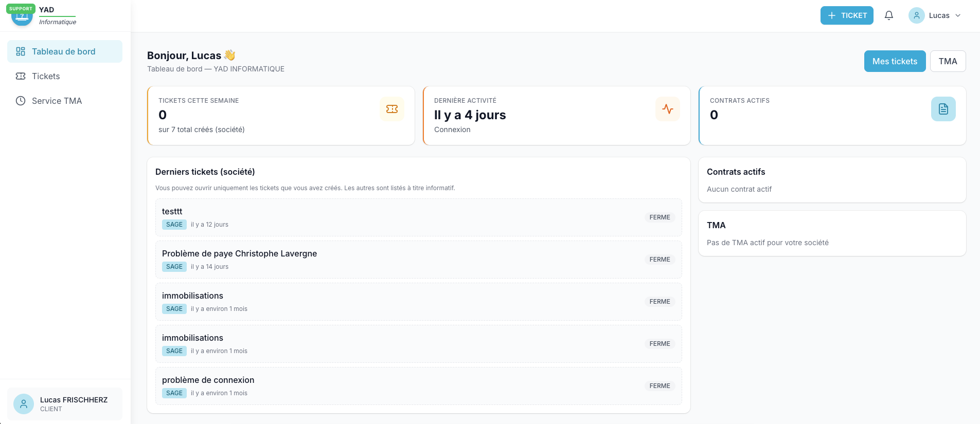This screenshot has height=424, width=980.
Task: Create a new ticket with + TICKET
Action: click(x=847, y=15)
